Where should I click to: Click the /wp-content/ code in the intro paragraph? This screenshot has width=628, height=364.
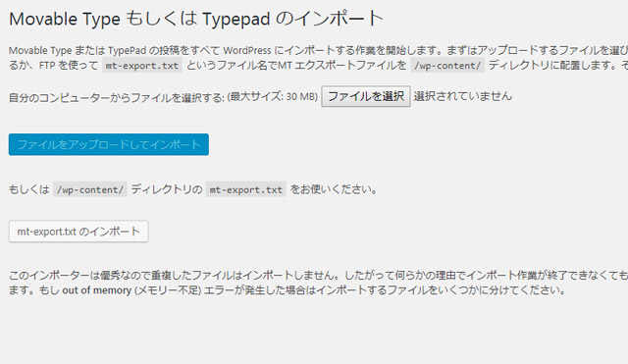(447, 66)
